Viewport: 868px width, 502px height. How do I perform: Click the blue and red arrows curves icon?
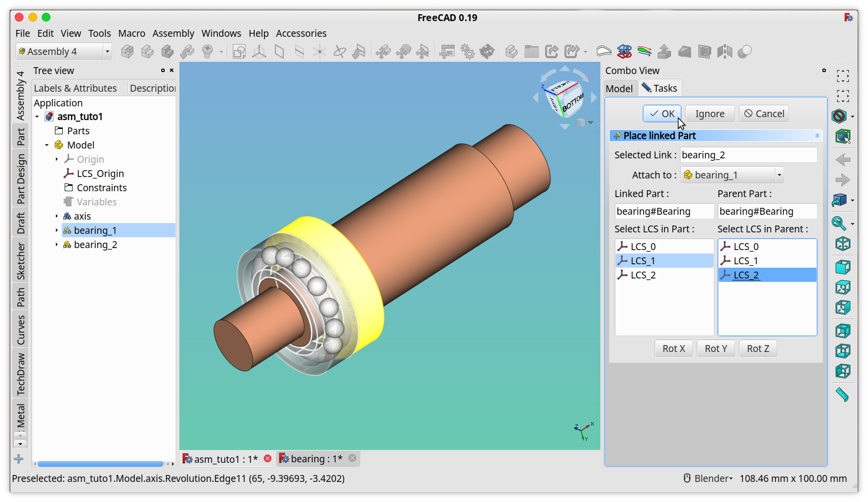pos(624,51)
